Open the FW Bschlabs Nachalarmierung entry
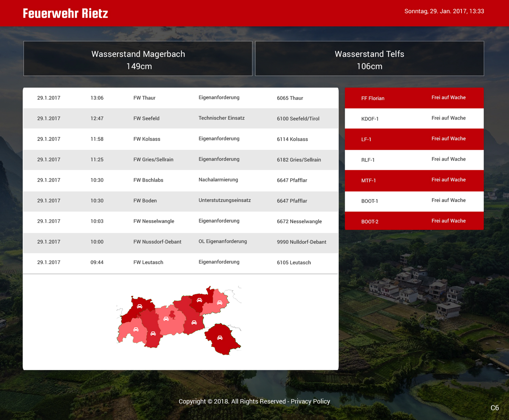 tap(181, 180)
